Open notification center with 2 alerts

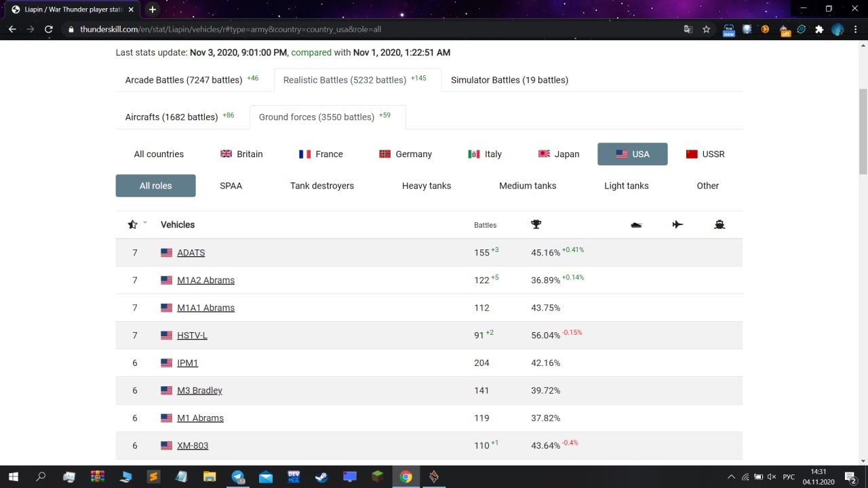click(850, 476)
